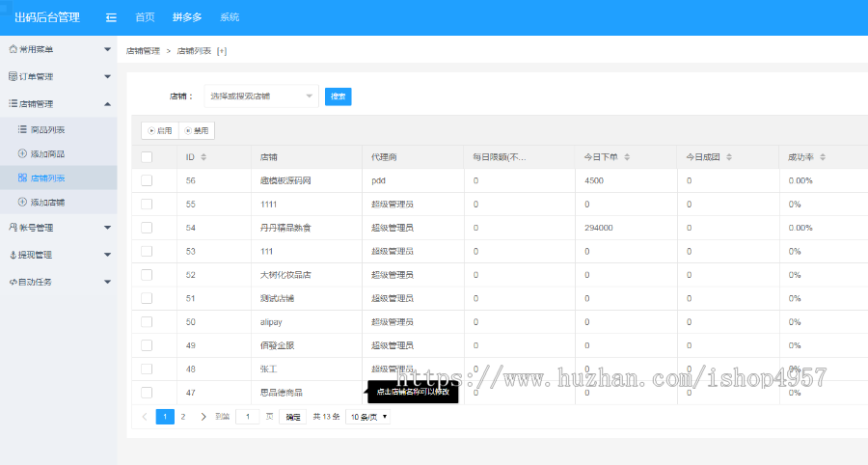Click the 订单管理 icon in sidebar
The height and width of the screenshot is (465, 868).
[x=13, y=76]
